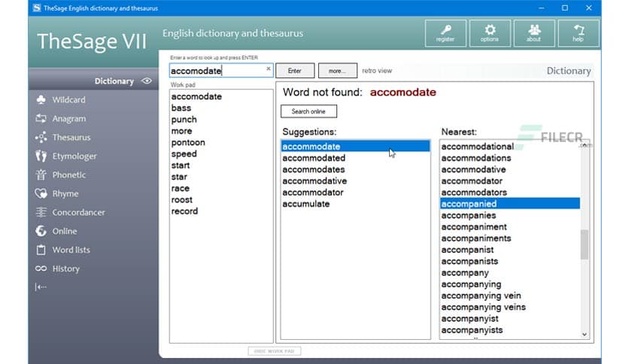Collapse the sidebar with the arrow icon
Viewport: 629px width, 364px height.
coord(41,287)
